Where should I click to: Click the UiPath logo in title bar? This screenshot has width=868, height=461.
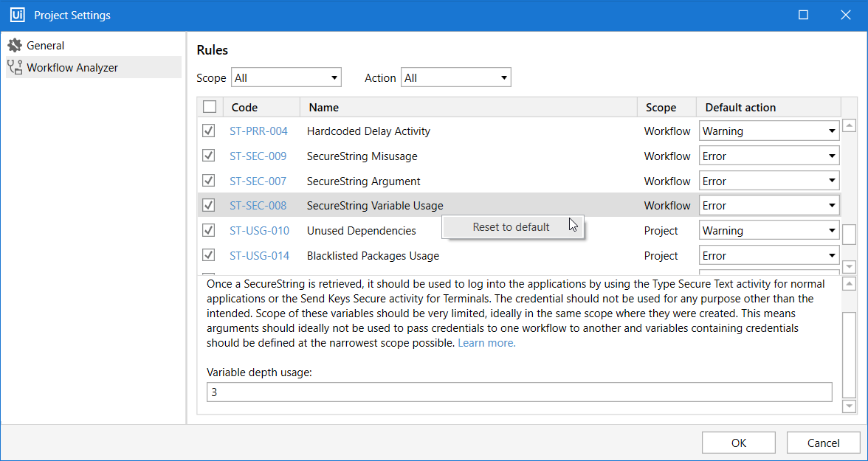[x=17, y=15]
